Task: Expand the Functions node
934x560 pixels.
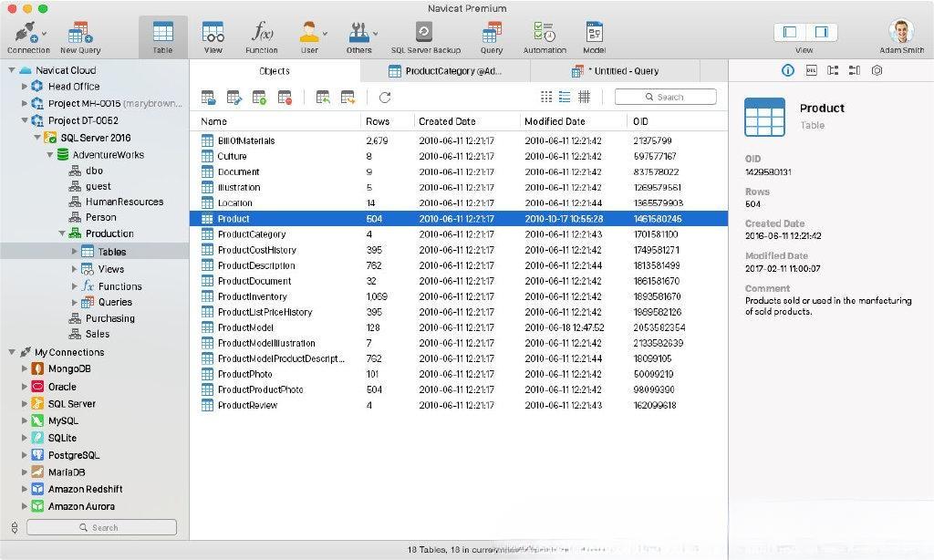Action: click(x=75, y=286)
